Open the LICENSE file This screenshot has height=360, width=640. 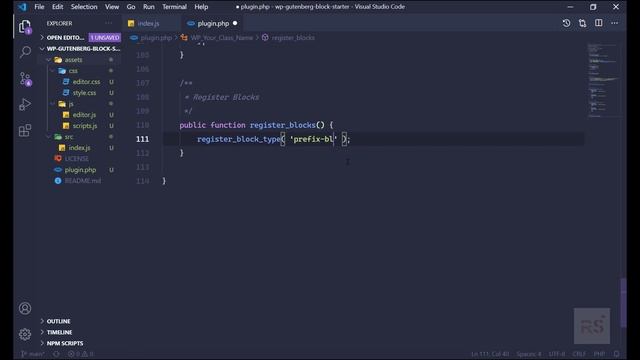click(x=76, y=159)
